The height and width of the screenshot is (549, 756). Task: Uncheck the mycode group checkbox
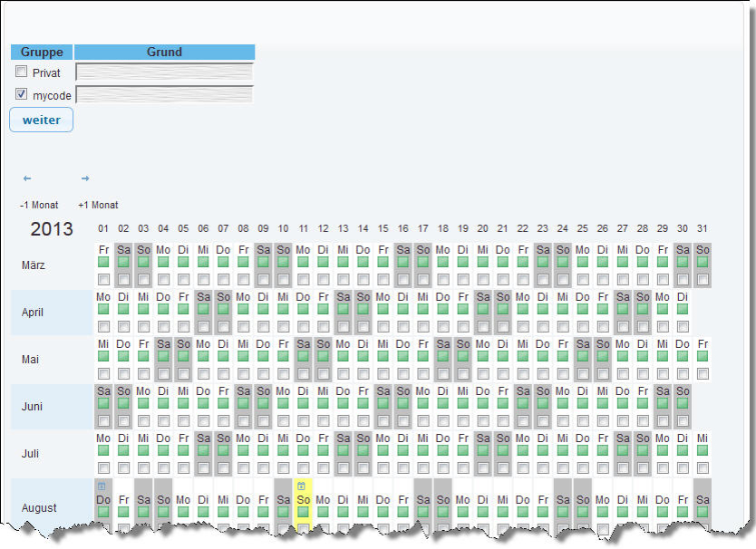click(x=22, y=94)
